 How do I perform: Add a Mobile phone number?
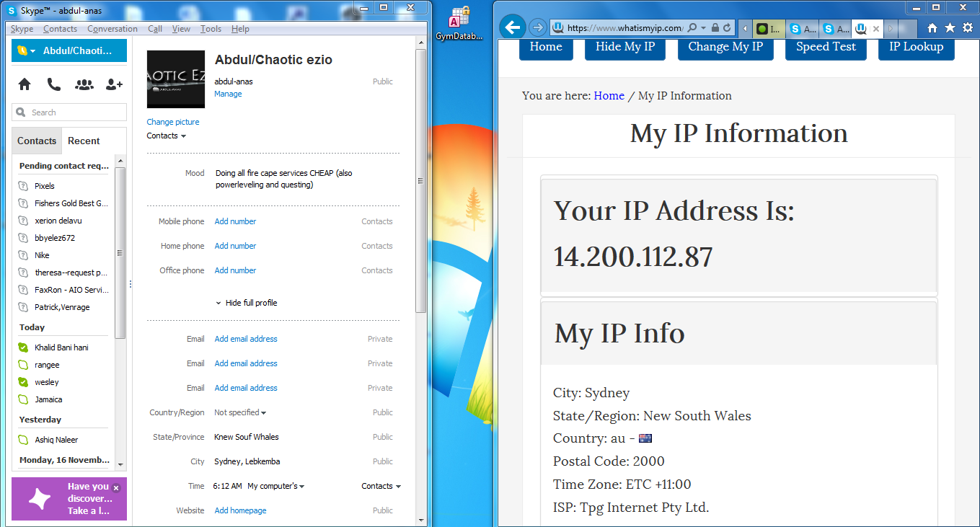pos(235,221)
